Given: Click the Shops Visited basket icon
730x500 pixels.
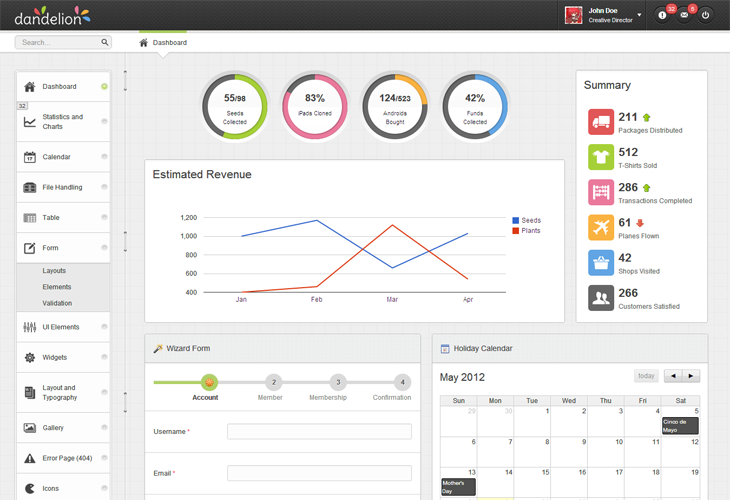Looking at the screenshot, I should pos(601,263).
